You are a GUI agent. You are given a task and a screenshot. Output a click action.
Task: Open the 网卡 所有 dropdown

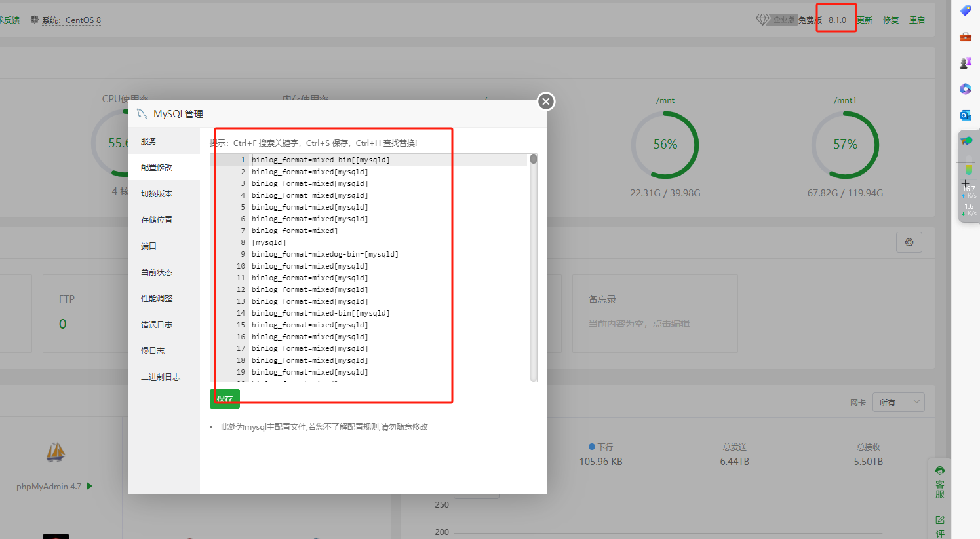point(899,402)
